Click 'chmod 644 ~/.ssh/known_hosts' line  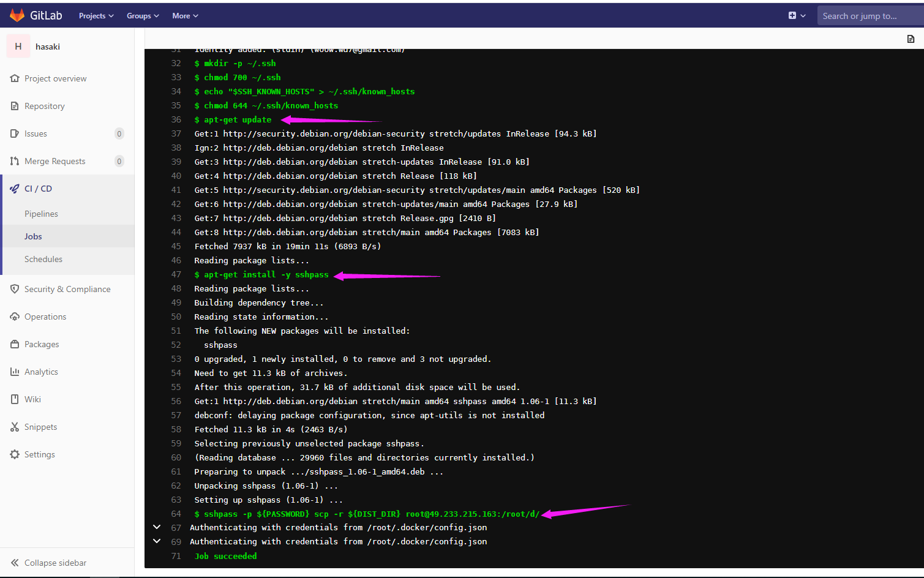pos(266,105)
